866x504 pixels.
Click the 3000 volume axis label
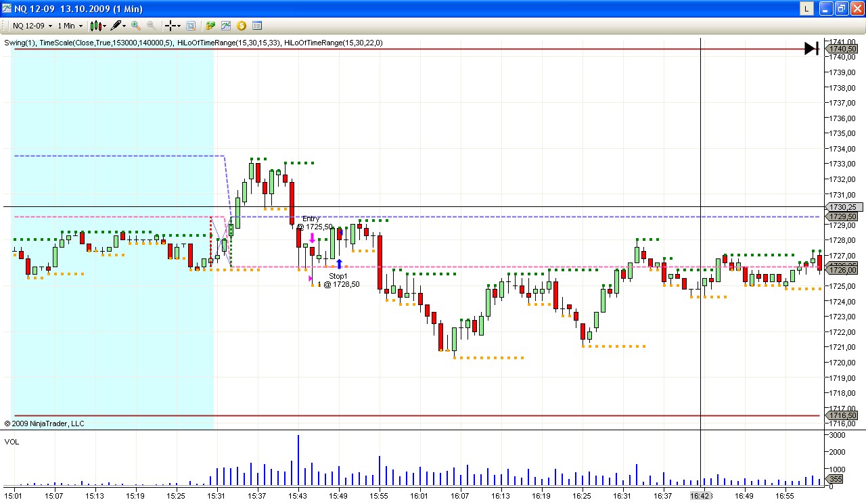coord(836,435)
